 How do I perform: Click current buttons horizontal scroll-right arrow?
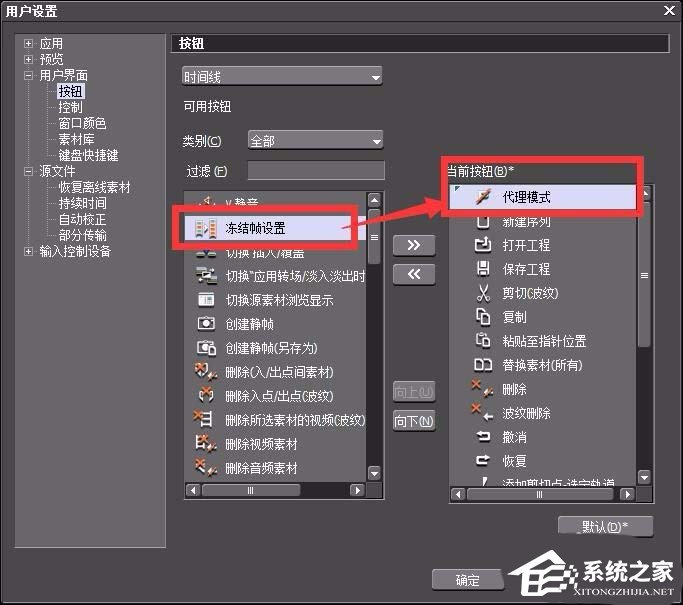[x=627, y=495]
